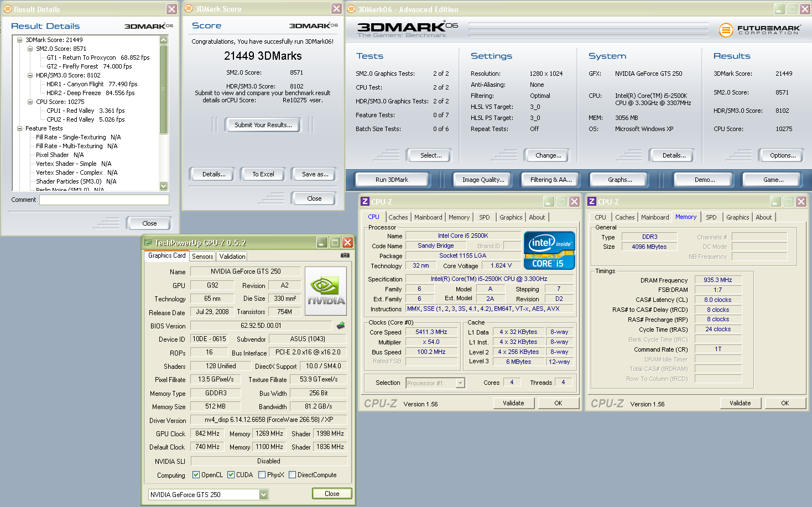The height and width of the screenshot is (507, 812).
Task: Click the To Excel button
Action: (x=263, y=174)
